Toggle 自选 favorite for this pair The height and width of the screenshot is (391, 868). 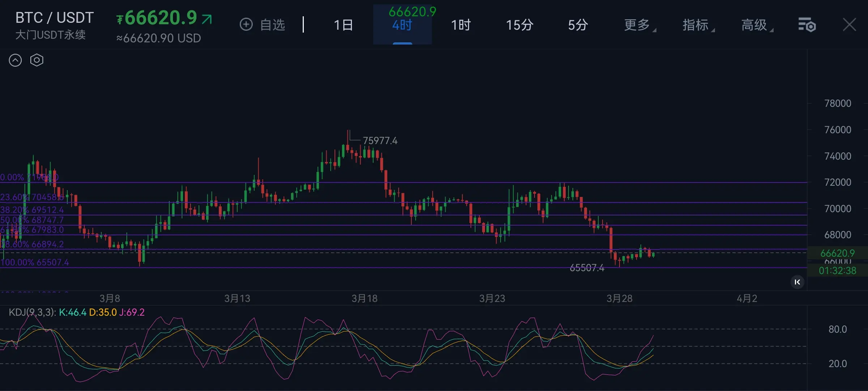272,25
